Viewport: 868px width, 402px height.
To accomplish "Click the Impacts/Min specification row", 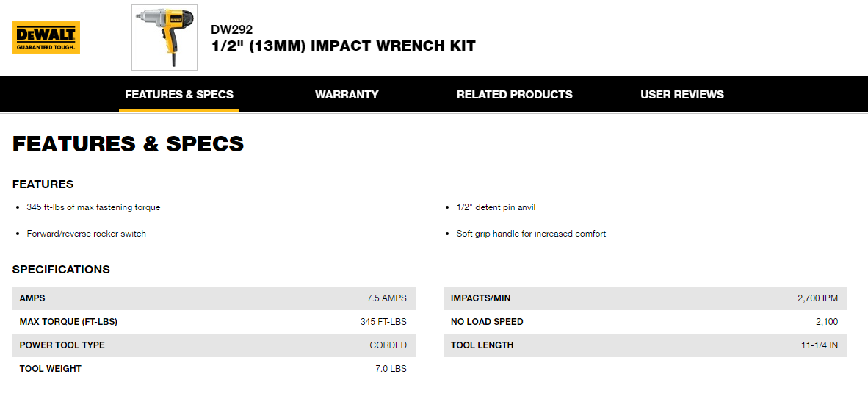I will 645,298.
